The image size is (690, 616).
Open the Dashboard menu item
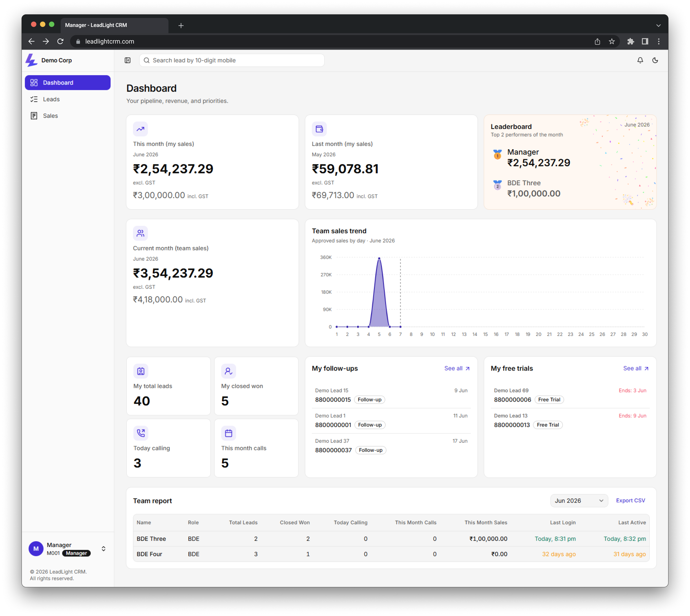pyautogui.click(x=68, y=83)
